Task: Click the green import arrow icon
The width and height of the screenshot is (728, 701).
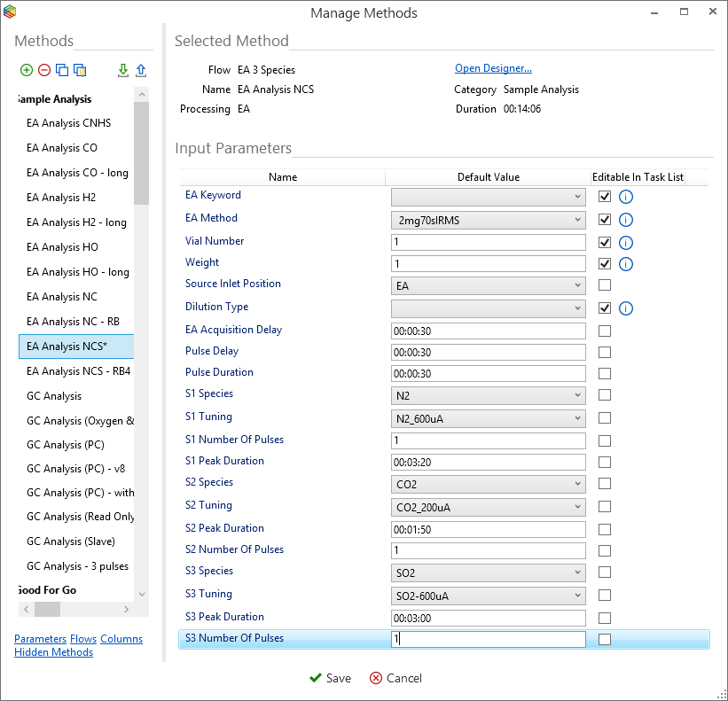Action: coord(123,71)
